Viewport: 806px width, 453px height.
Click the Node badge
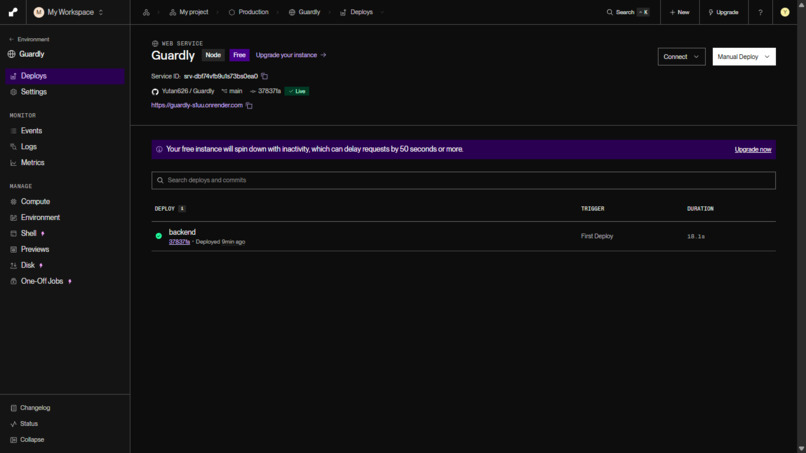pyautogui.click(x=213, y=55)
